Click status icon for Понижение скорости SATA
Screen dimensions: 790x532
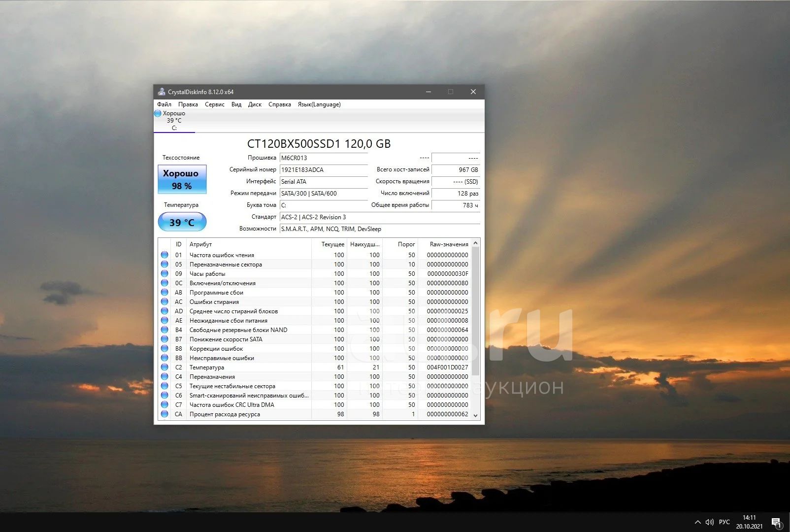coord(165,339)
